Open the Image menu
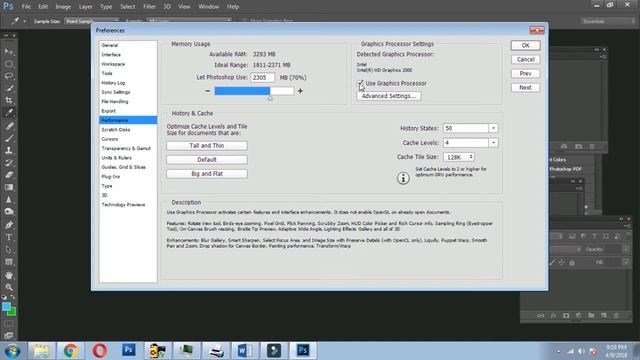 point(63,7)
